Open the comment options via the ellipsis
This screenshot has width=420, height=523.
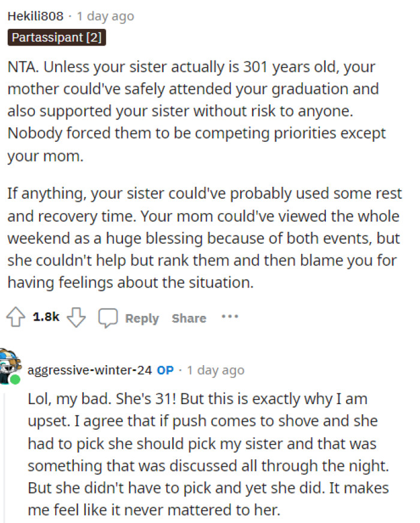pos(230,318)
